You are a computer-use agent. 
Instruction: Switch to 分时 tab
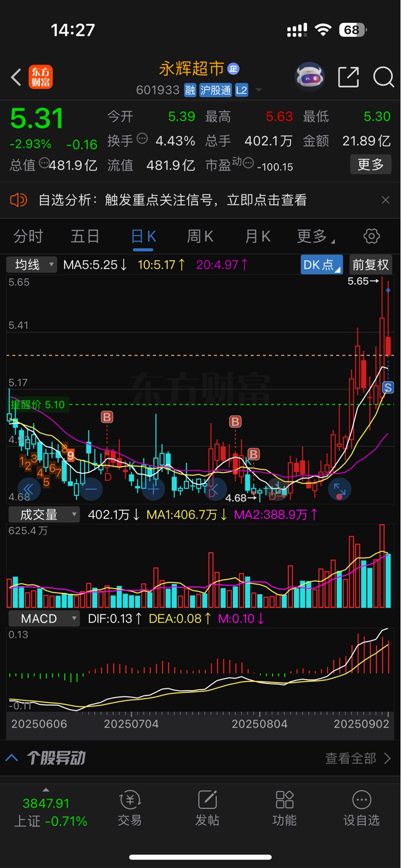28,237
